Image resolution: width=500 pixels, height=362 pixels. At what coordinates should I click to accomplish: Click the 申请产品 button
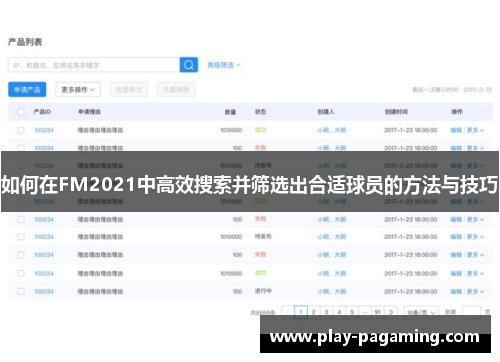[27, 90]
